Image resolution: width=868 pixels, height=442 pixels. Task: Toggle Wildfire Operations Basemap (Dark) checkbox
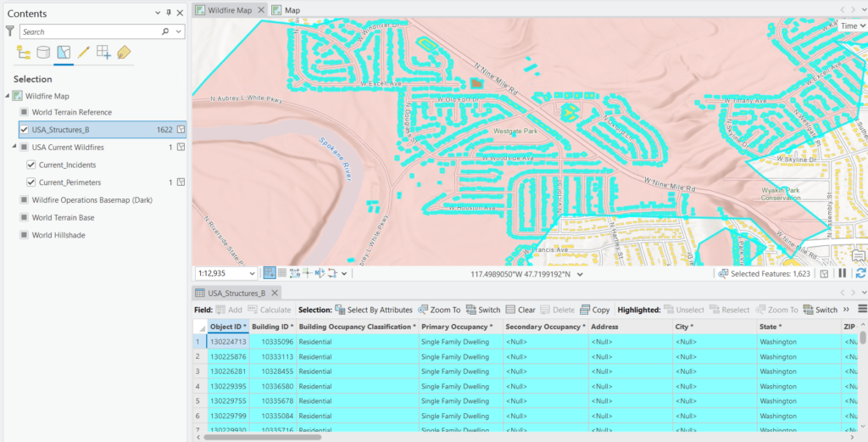24,200
